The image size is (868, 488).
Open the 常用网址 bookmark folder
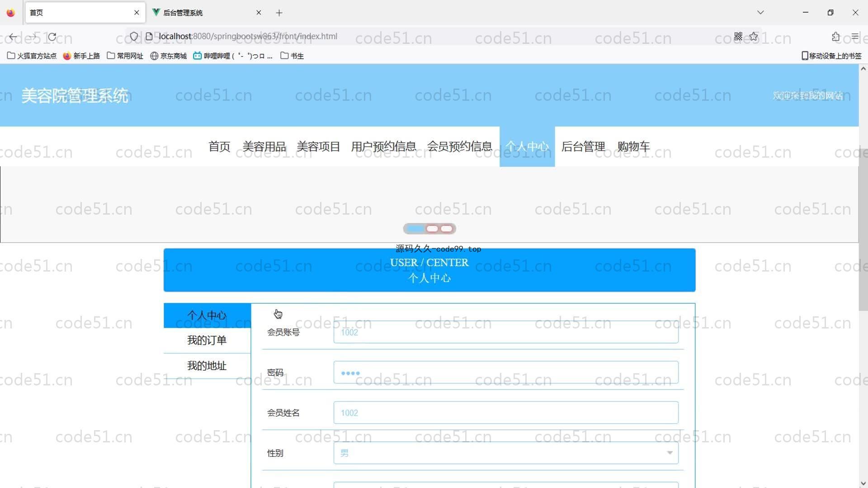click(125, 56)
